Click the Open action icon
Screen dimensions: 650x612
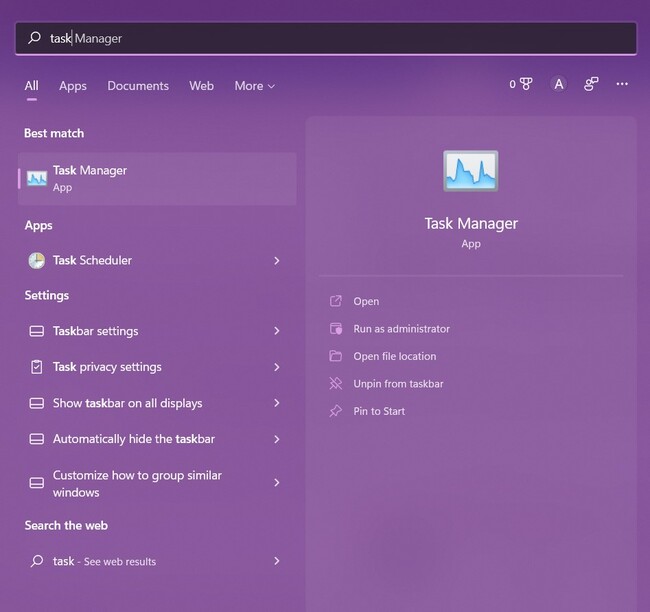(x=335, y=301)
